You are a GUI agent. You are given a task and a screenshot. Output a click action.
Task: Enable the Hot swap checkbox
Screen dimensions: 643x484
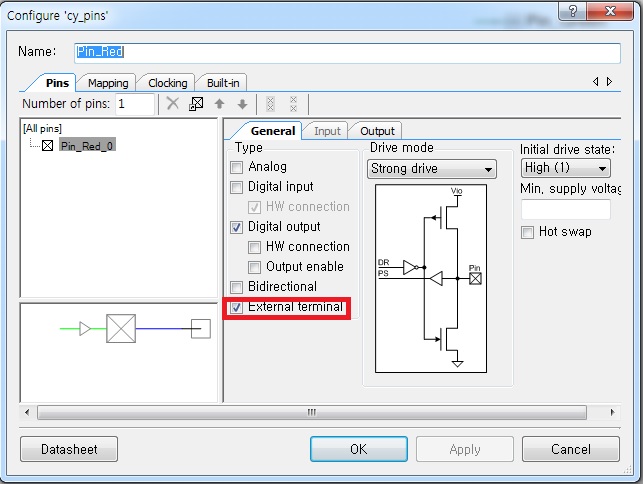point(527,233)
